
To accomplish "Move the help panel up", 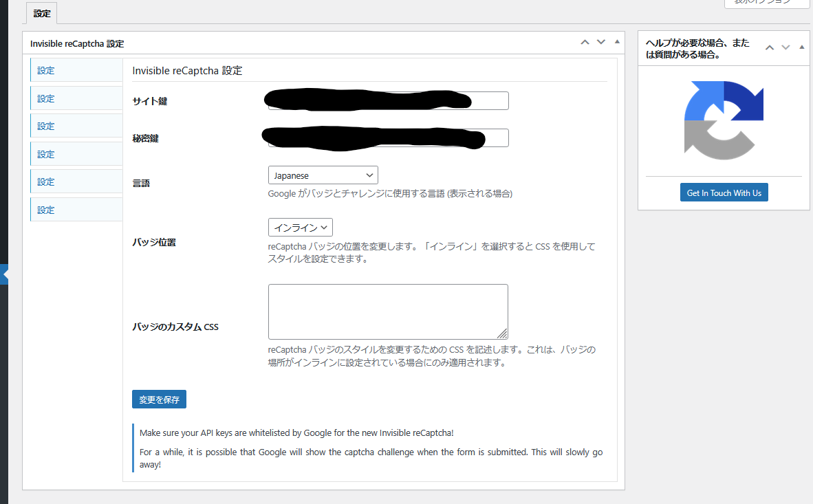I will click(770, 47).
